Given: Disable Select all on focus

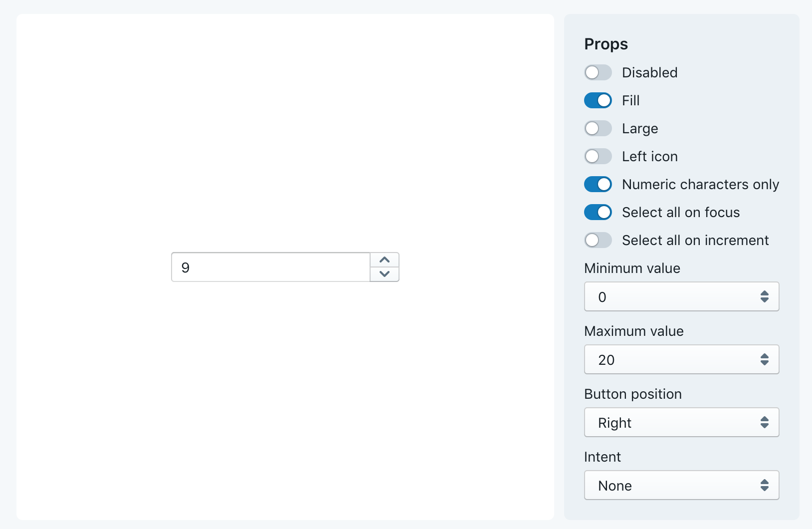Looking at the screenshot, I should pos(598,212).
